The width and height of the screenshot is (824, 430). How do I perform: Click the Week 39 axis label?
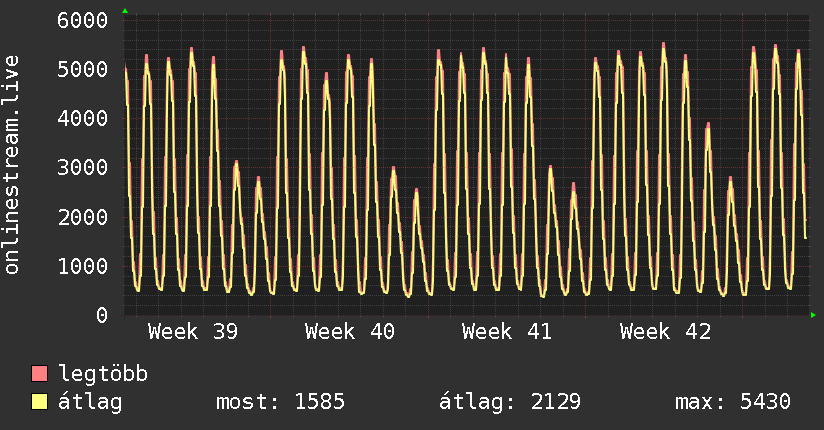193,332
